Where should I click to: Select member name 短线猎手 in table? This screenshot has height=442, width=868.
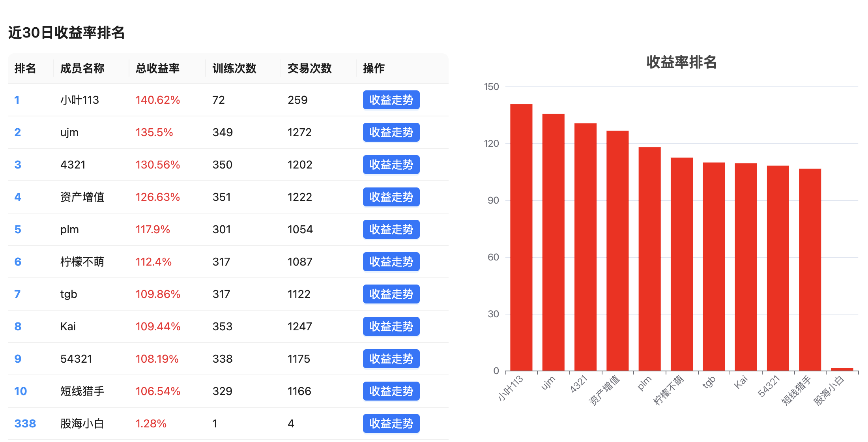(x=82, y=391)
